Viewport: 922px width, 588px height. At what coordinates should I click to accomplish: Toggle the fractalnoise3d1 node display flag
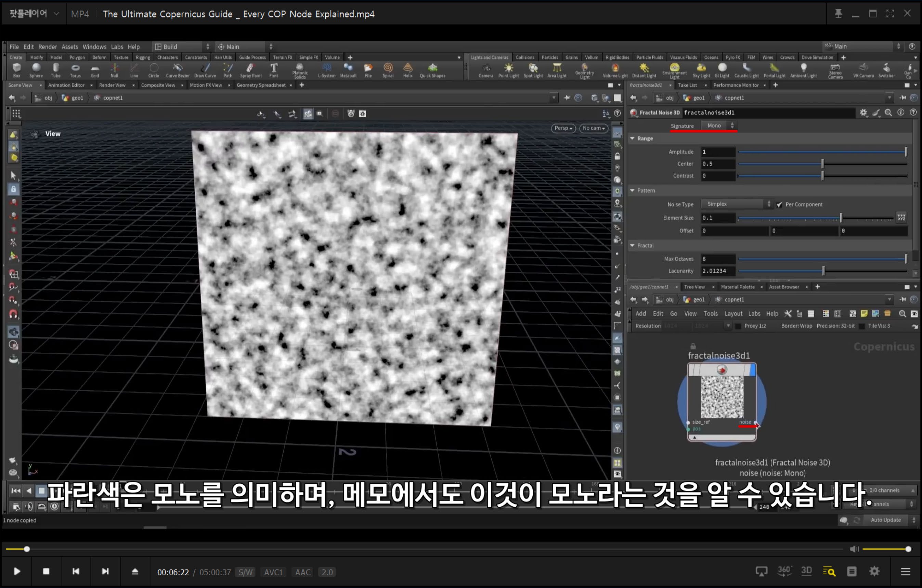752,370
